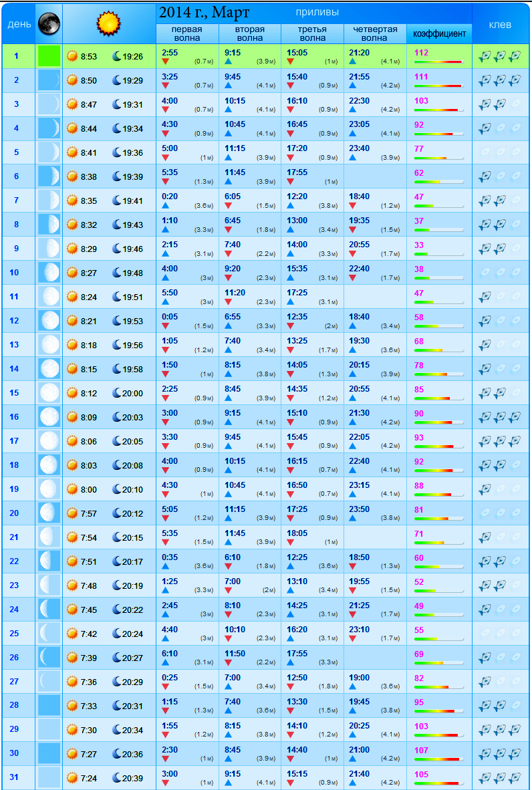Select the 'клев' column header
Image resolution: width=532 pixels, height=790 pixels.
pos(501,25)
